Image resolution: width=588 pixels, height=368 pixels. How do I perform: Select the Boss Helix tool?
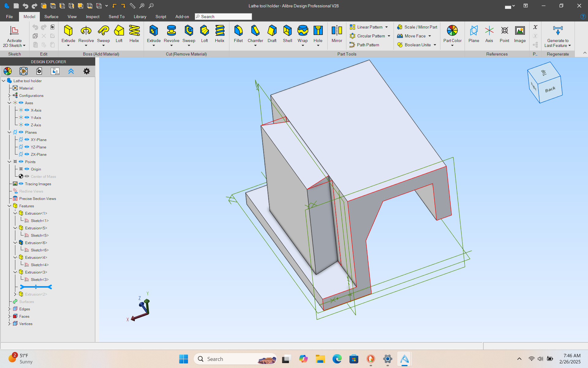[134, 34]
